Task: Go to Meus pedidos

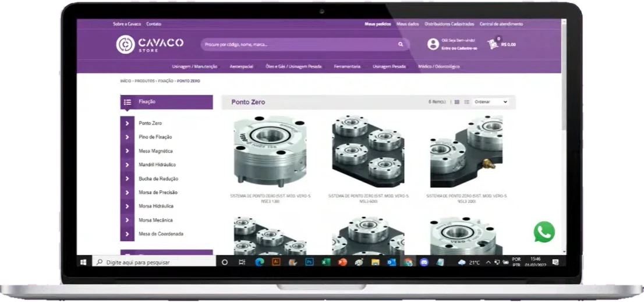Action: click(x=378, y=24)
